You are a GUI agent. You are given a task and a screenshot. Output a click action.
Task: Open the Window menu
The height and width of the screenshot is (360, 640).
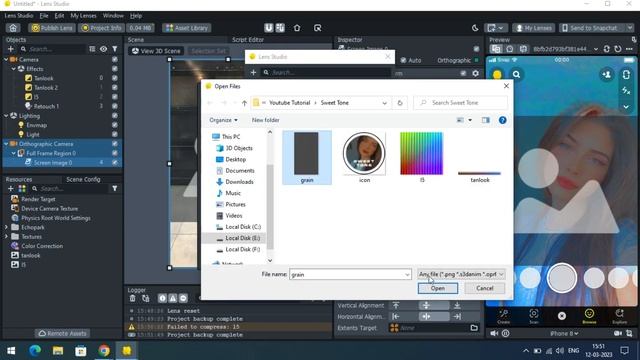point(113,16)
